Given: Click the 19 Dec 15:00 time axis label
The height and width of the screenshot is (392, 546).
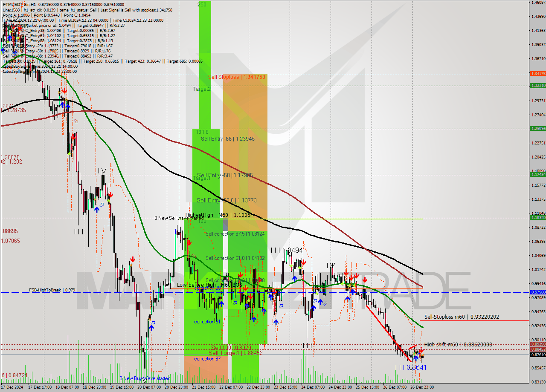Looking at the screenshot, I should pos(122,387).
